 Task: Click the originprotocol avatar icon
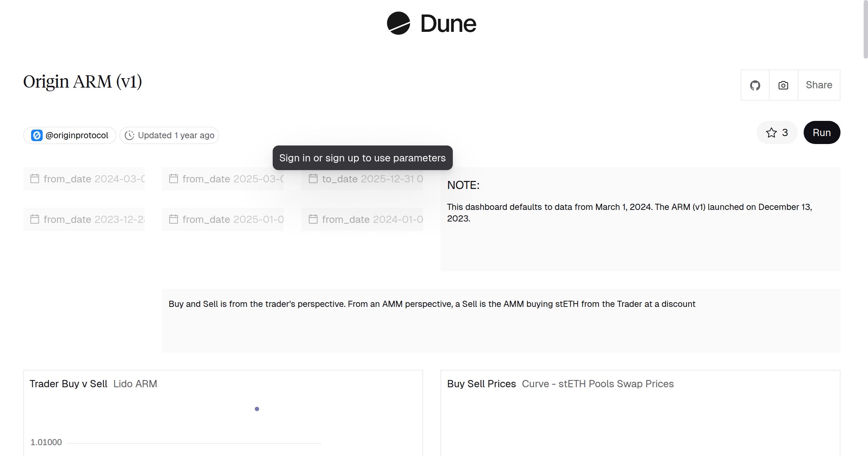point(37,135)
